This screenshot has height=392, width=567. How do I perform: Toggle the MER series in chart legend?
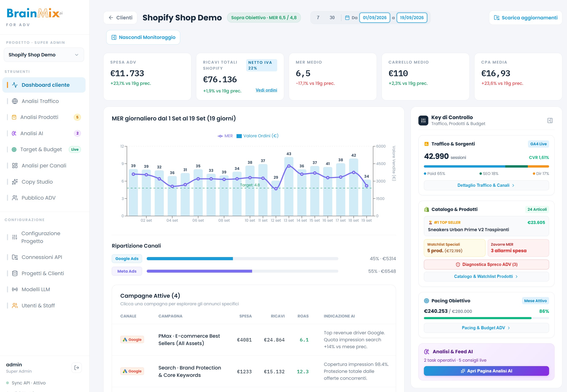coord(225,136)
